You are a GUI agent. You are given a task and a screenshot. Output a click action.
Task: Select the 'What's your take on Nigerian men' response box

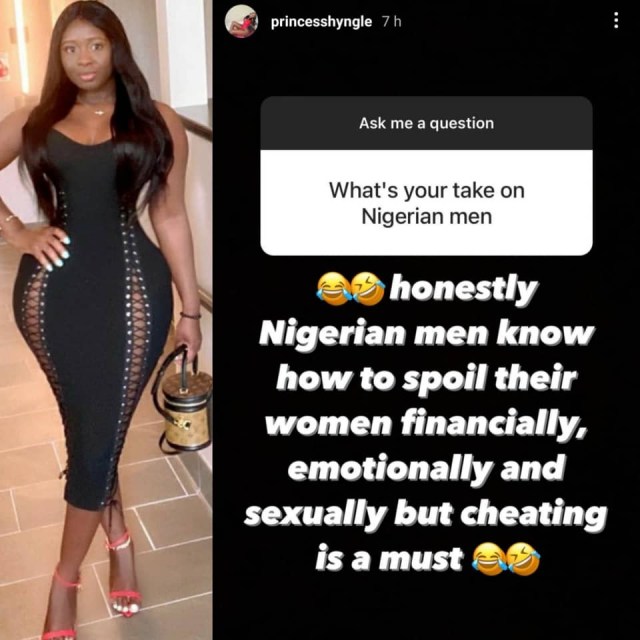coord(427,202)
